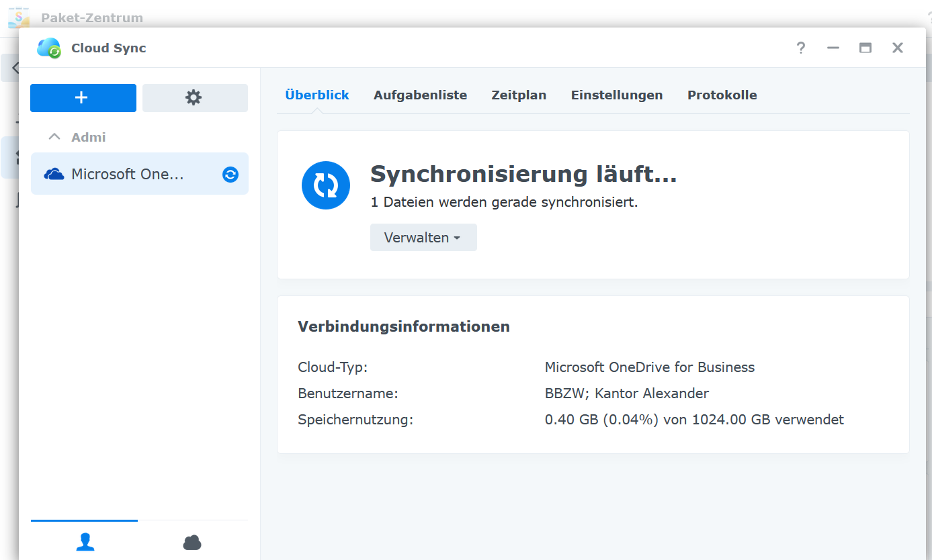
Task: Open the gear settings button in sidebar
Action: 195,98
